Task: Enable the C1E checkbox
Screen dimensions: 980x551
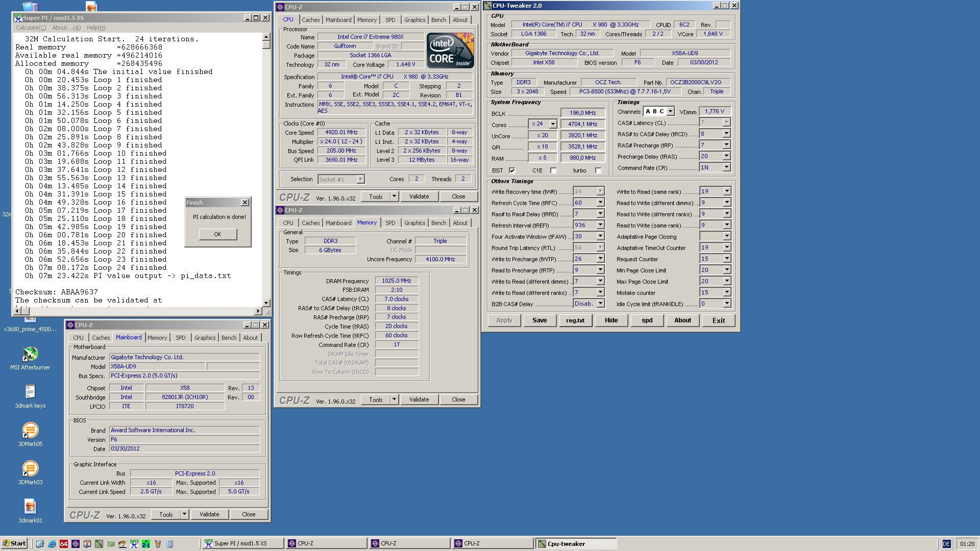Action: [x=553, y=170]
